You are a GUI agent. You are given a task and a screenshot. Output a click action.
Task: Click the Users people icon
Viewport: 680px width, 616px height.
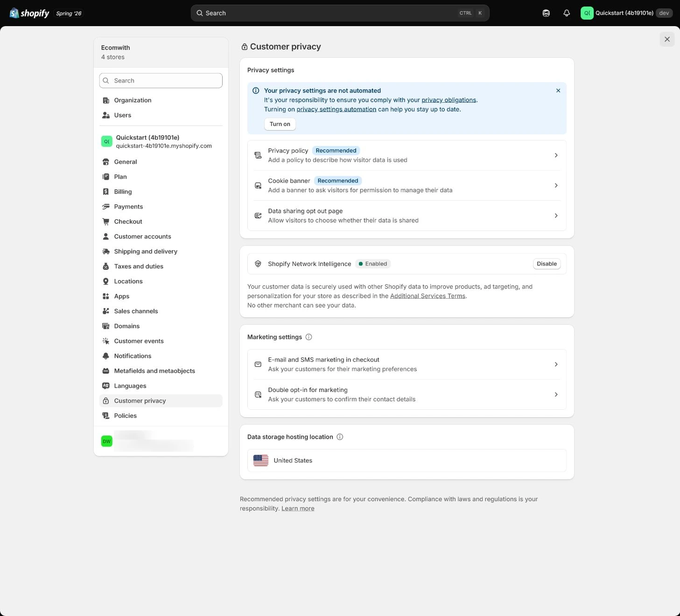(106, 115)
